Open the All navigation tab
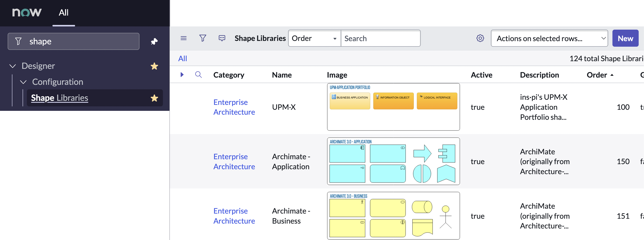644x240 pixels. click(x=64, y=13)
